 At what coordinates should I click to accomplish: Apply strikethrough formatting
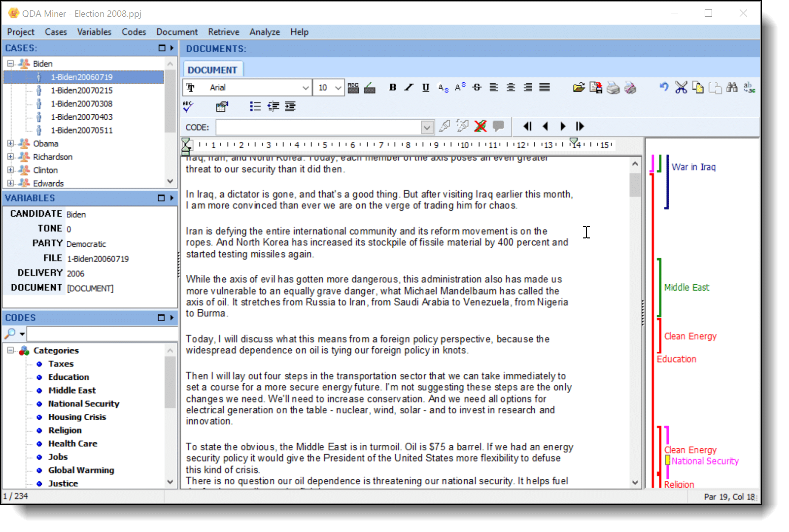pos(477,87)
